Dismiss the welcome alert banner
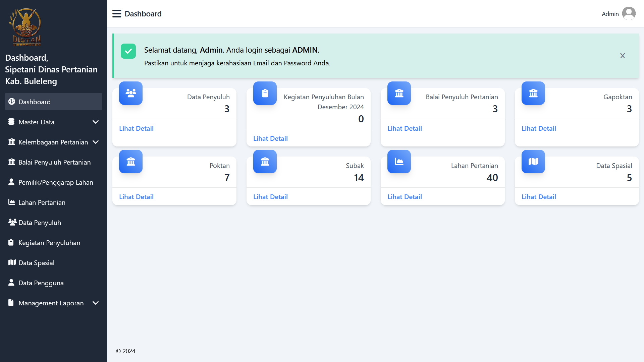The height and width of the screenshot is (362, 644). 623,56
